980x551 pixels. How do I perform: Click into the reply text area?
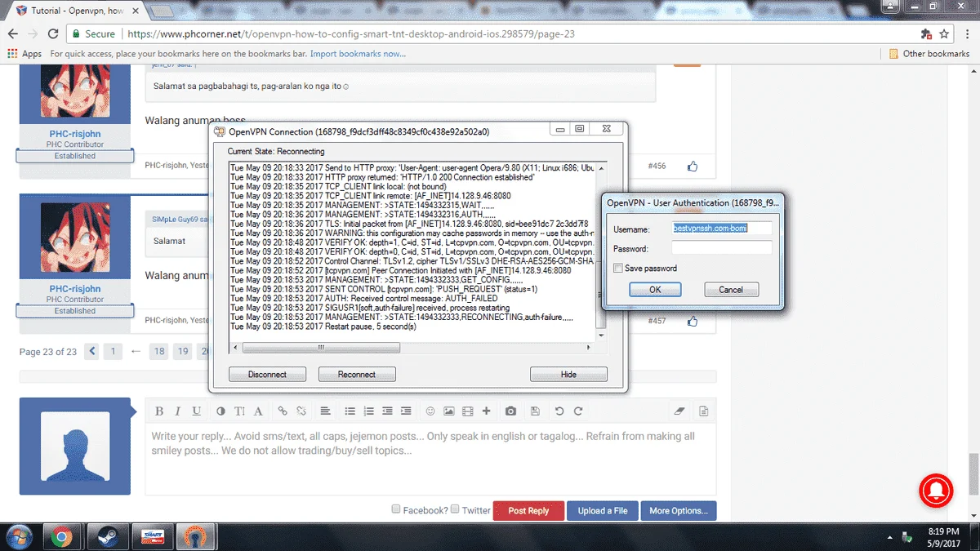click(430, 459)
